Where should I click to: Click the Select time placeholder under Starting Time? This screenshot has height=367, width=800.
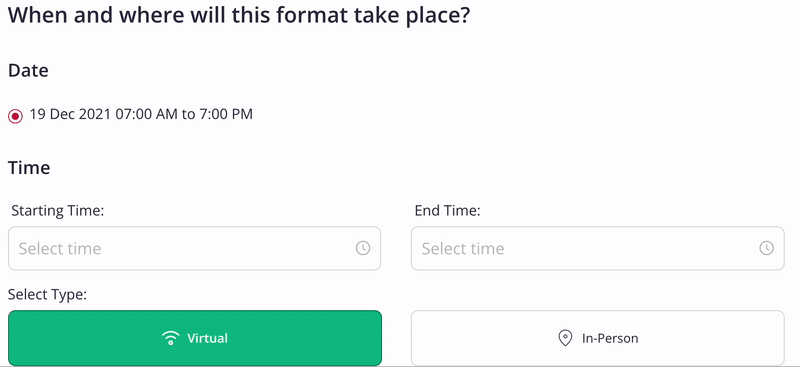(x=60, y=249)
